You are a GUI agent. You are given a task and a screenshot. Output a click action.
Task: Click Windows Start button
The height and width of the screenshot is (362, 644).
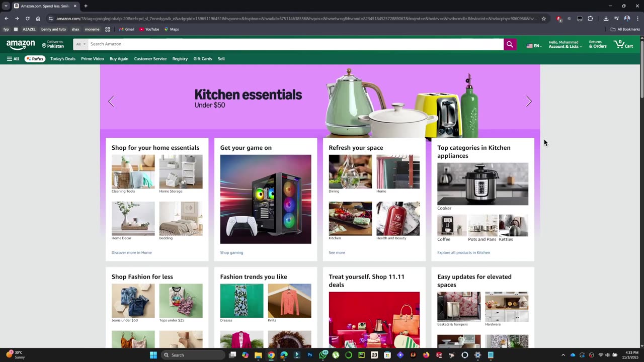(x=153, y=355)
